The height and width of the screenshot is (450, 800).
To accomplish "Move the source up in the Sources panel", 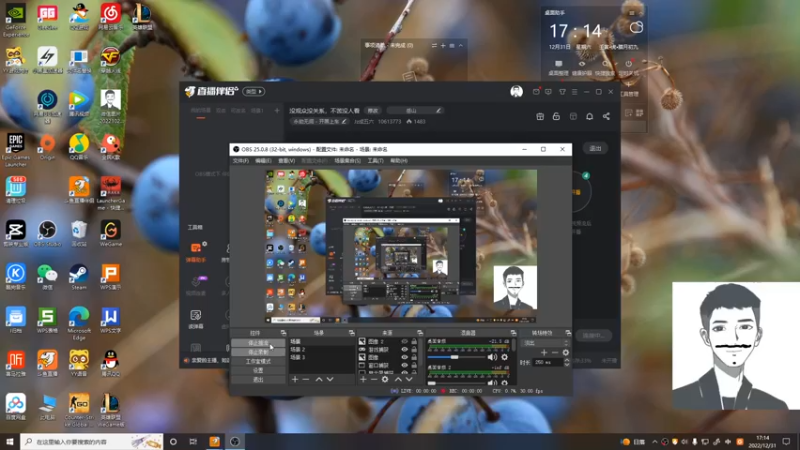I will (x=398, y=380).
